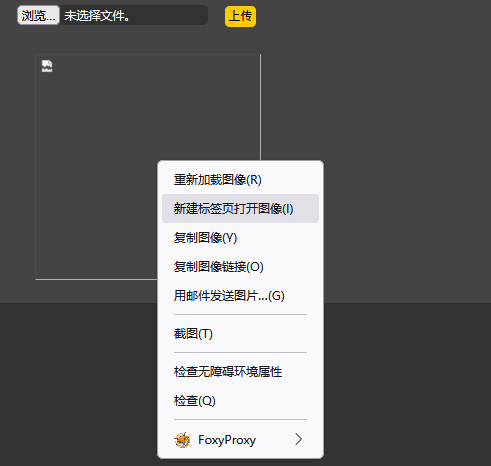Expand the FoxyProxy submenu chevron arrow
Viewport: 491px width, 466px height.
299,439
